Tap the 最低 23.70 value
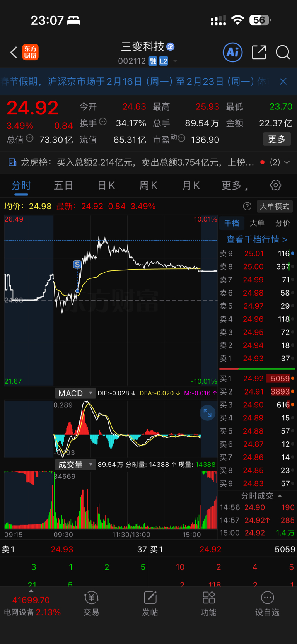The height and width of the screenshot is (644, 297). pyautogui.click(x=281, y=107)
